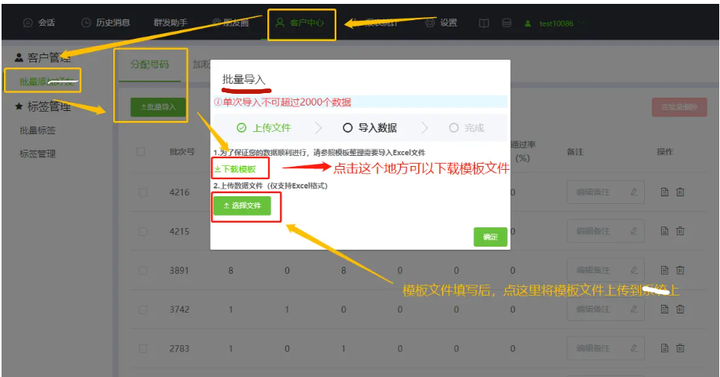Open the 会话 tab in top navigation
This screenshot has width=720, height=377.
[39, 23]
